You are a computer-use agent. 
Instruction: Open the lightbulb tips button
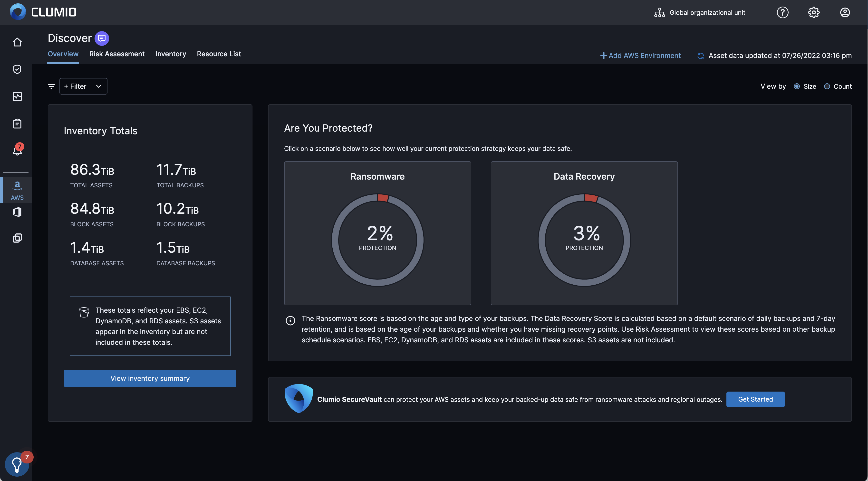pos(17,464)
